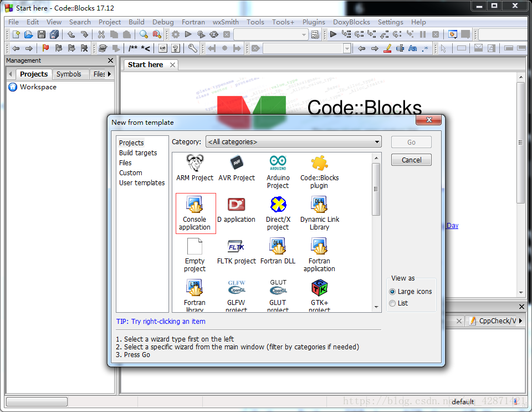Click the Cancel button in dialog
The image size is (532, 412).
411,160
